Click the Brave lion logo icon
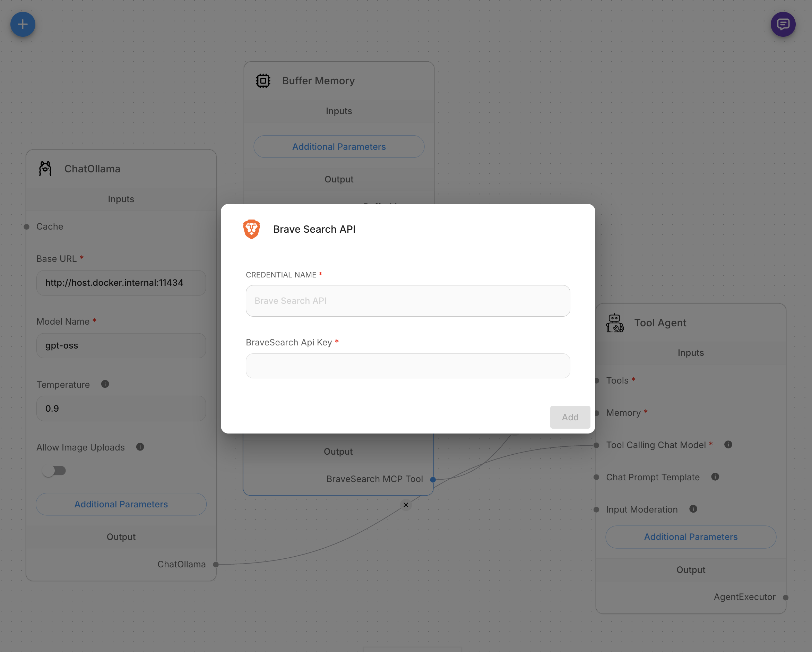 (251, 229)
